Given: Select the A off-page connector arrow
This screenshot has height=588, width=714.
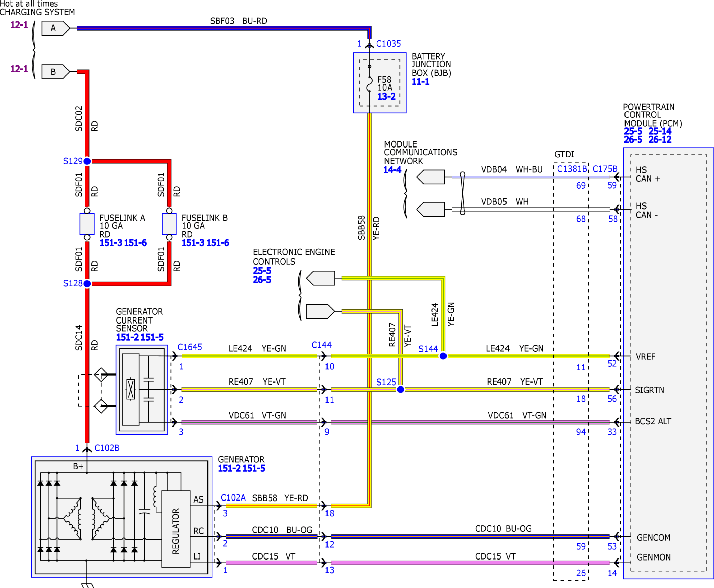Looking at the screenshot, I should click(x=56, y=28).
